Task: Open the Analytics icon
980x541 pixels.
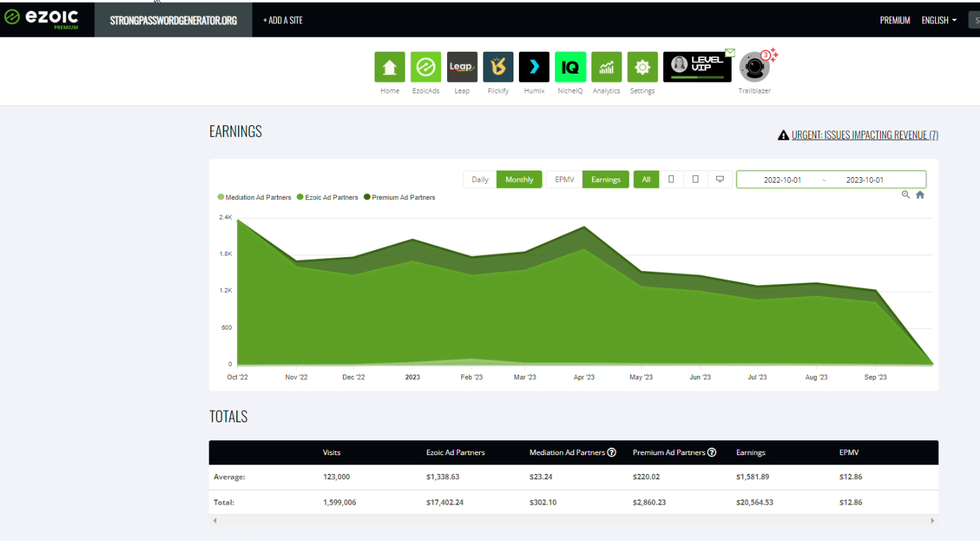Action: pos(607,67)
